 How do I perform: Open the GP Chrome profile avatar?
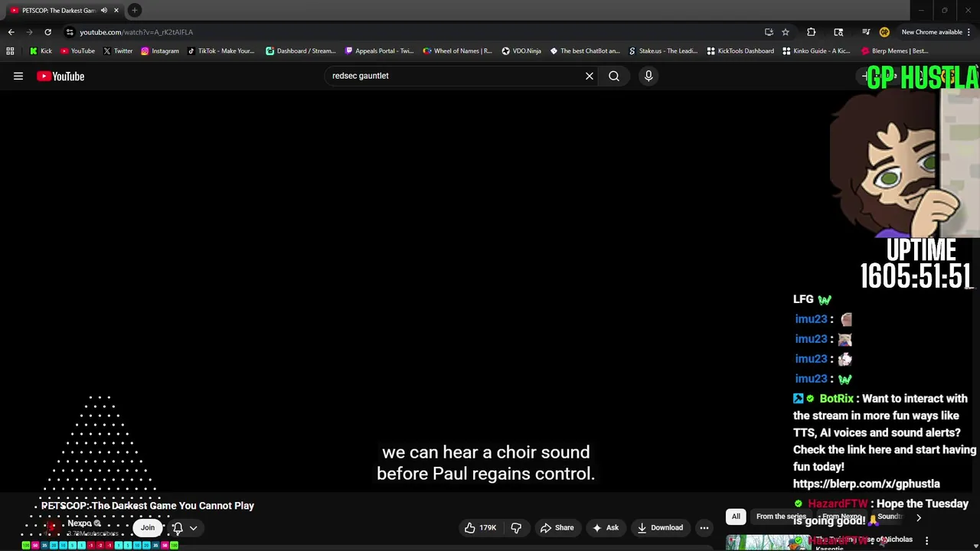[x=884, y=32]
